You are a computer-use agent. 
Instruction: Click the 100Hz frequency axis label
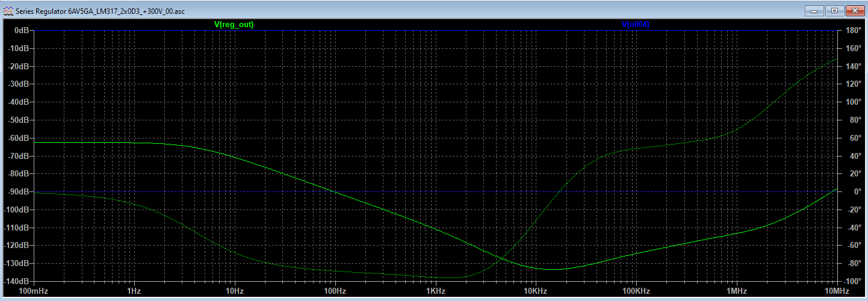[x=335, y=291]
